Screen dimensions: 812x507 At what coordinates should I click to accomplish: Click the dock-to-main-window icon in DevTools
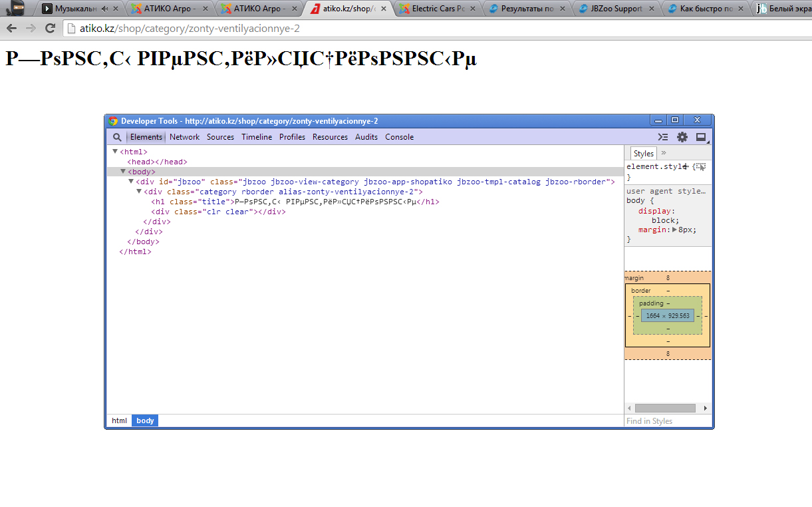click(701, 137)
